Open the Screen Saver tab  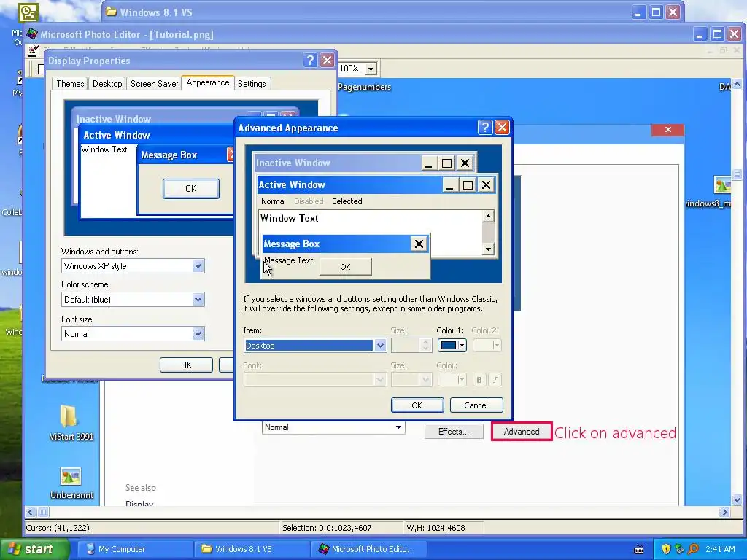[x=154, y=84]
